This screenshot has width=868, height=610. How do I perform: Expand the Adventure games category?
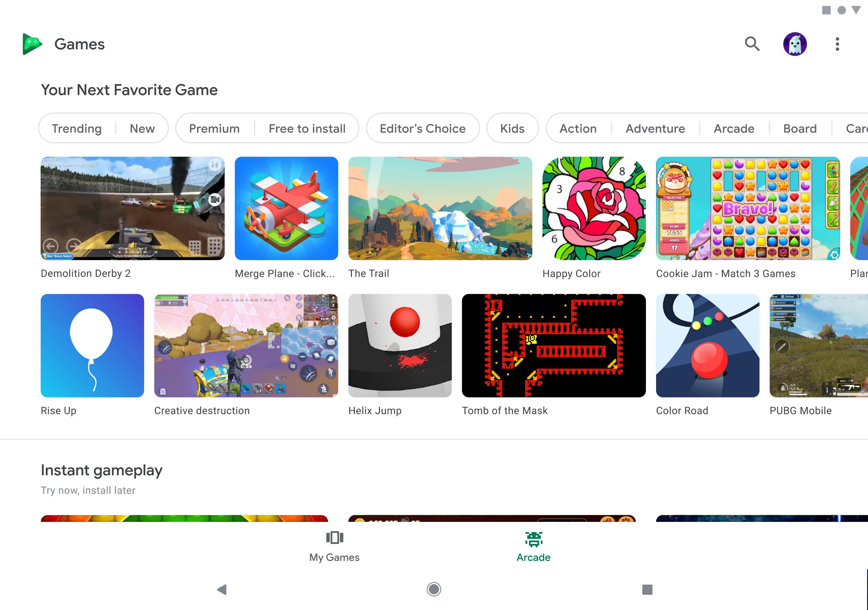coord(654,128)
